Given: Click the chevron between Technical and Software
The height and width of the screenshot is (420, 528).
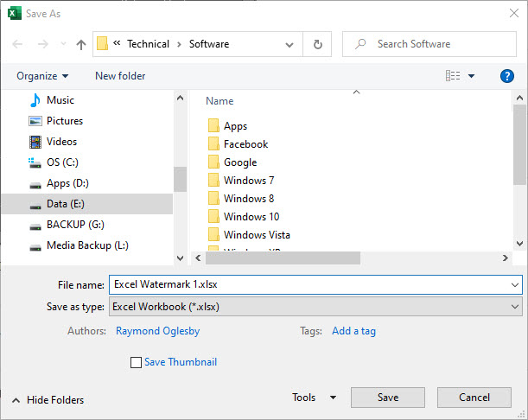Looking at the screenshot, I should [x=179, y=44].
